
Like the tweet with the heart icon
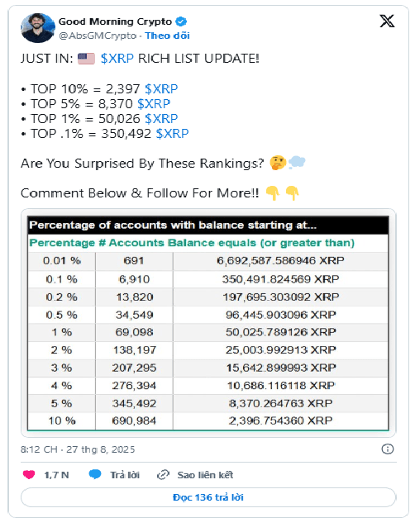pyautogui.click(x=29, y=474)
